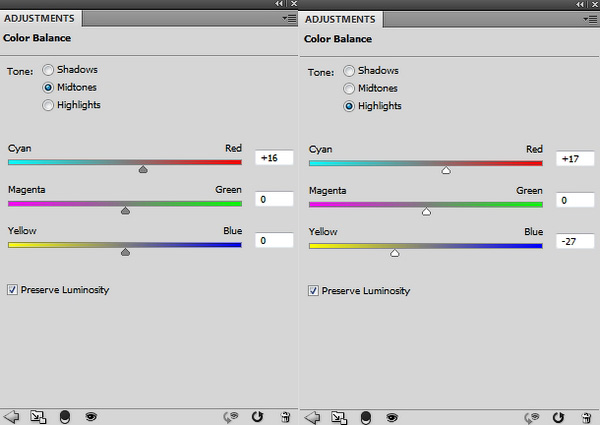Click trash delete icon in left panel
The width and height of the screenshot is (600, 425).
(285, 417)
